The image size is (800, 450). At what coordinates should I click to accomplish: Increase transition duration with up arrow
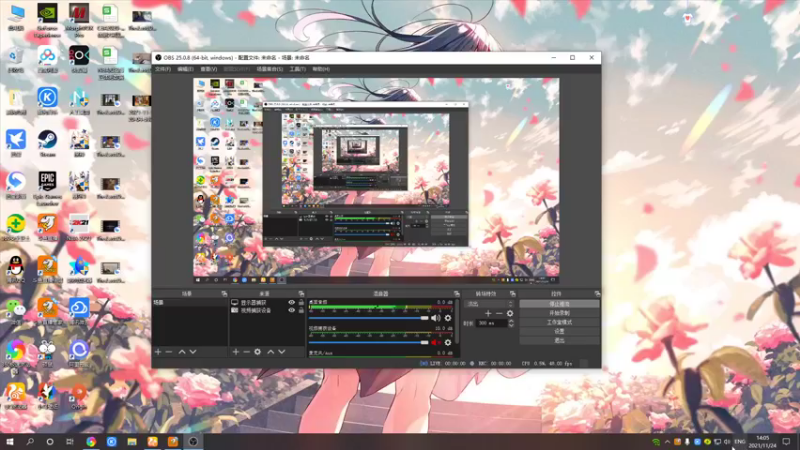(511, 321)
